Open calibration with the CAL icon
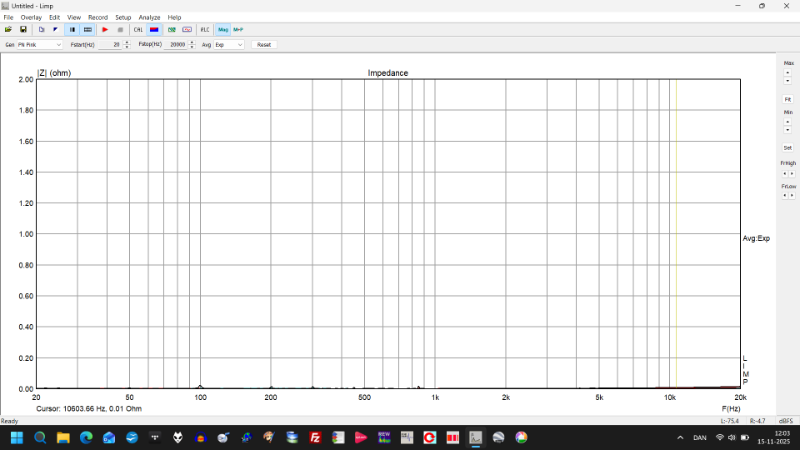Image resolution: width=800 pixels, height=450 pixels. pyautogui.click(x=138, y=30)
